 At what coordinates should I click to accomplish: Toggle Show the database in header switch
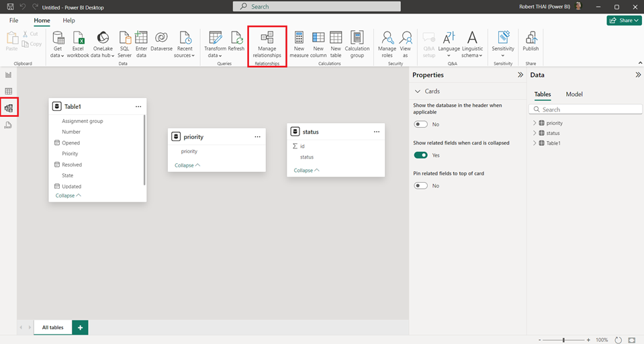point(421,124)
